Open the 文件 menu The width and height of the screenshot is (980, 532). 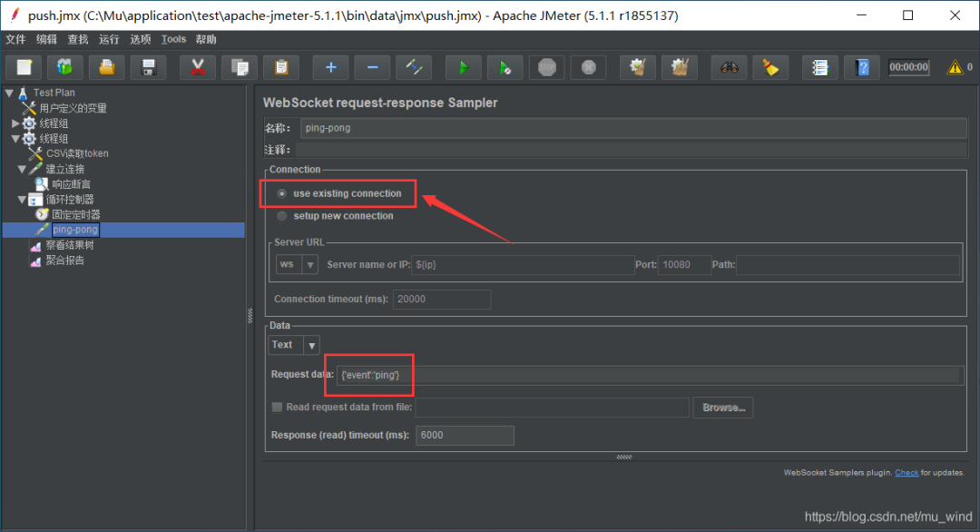15,39
